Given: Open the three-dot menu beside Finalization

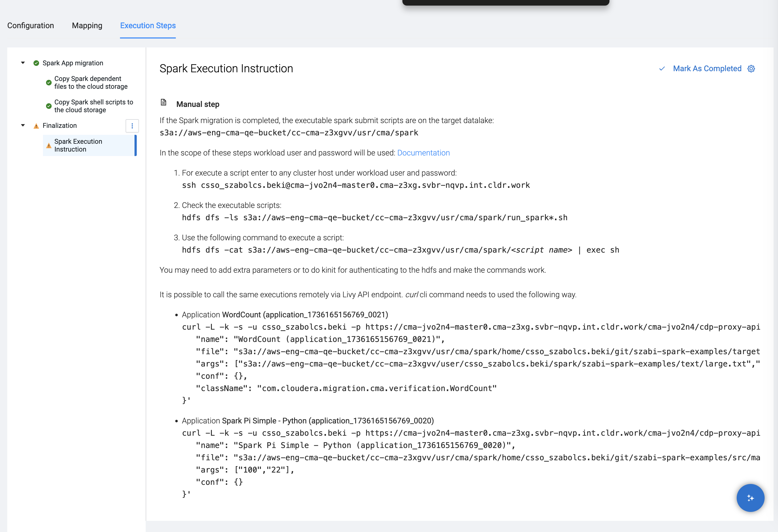Looking at the screenshot, I should point(132,126).
